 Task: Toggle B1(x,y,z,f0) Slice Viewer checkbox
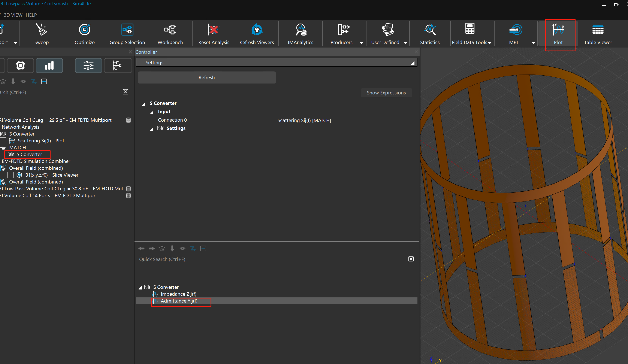point(10,175)
